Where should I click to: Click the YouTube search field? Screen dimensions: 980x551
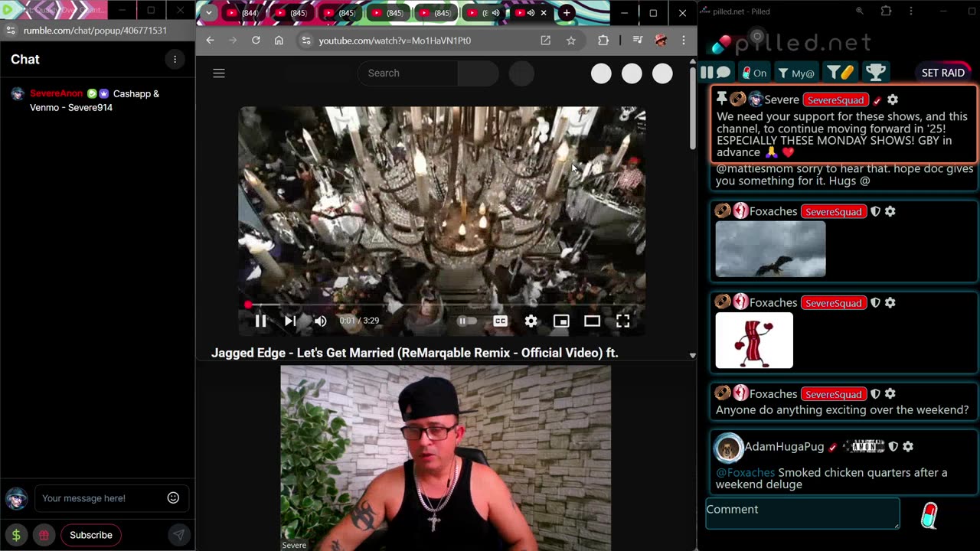(408, 73)
